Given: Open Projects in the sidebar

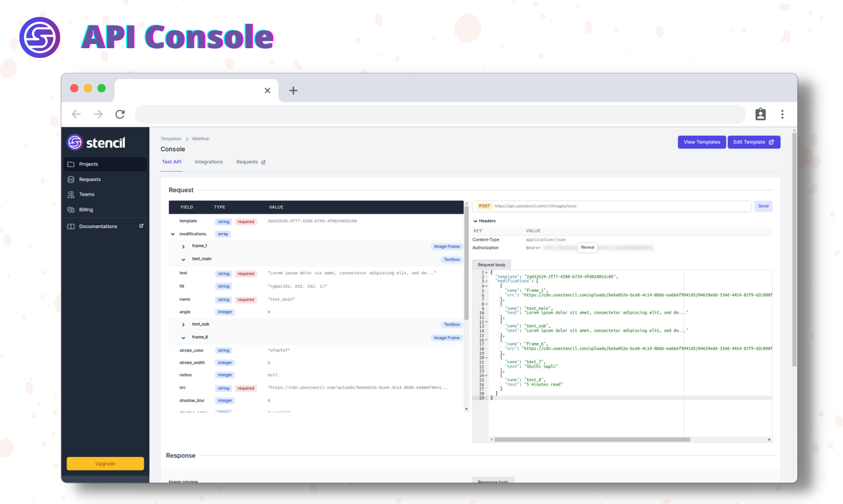Looking at the screenshot, I should coord(105,164).
